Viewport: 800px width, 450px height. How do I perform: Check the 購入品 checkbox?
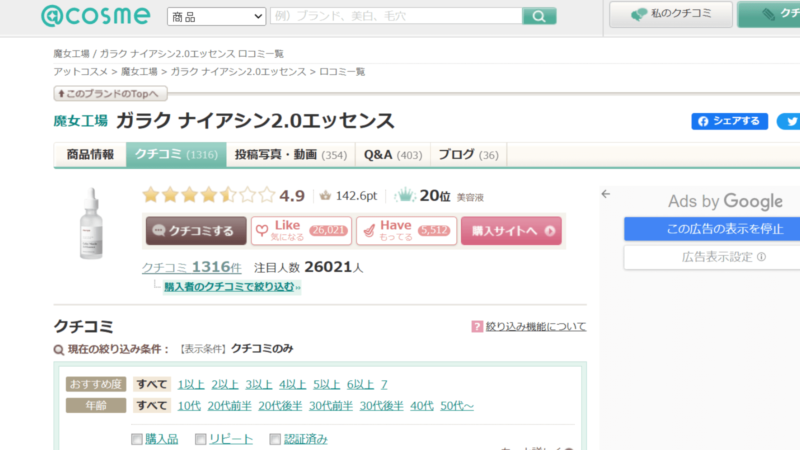coord(137,439)
